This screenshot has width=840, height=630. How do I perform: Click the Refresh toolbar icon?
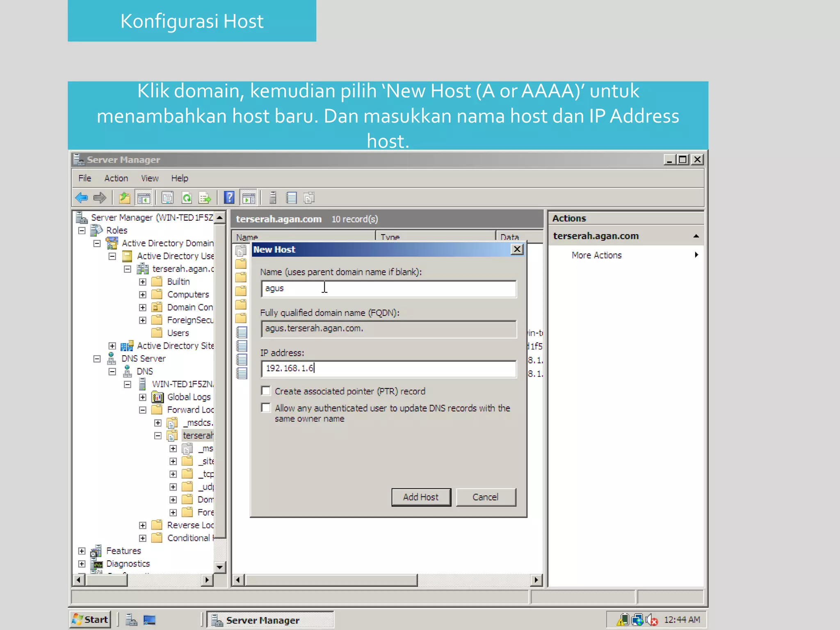pyautogui.click(x=187, y=198)
